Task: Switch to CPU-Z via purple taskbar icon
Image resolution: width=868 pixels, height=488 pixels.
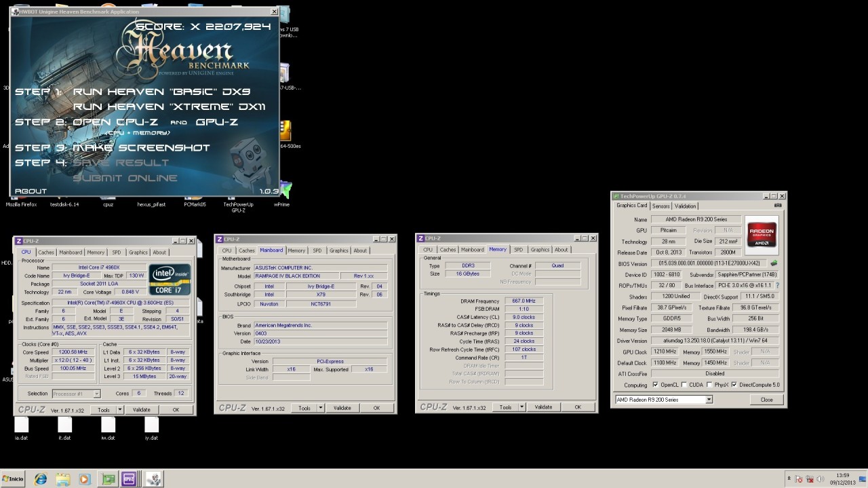Action: pos(130,478)
